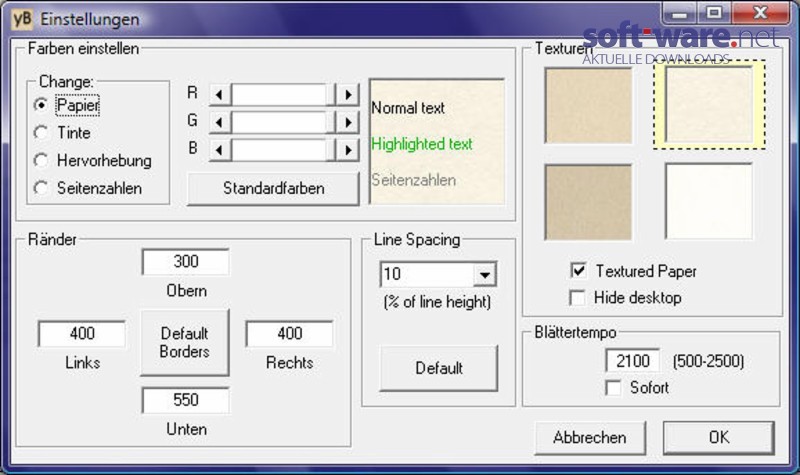
Task: Close the Einstellungen dialog window
Action: [760, 13]
